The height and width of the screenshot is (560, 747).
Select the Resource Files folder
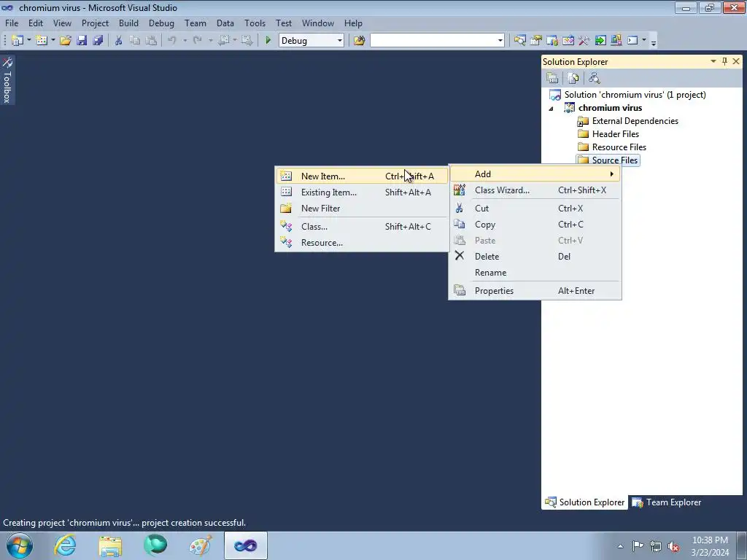[x=612, y=147]
